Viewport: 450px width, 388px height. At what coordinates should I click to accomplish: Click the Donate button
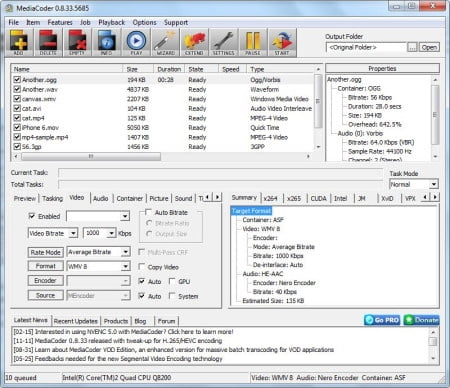point(422,320)
